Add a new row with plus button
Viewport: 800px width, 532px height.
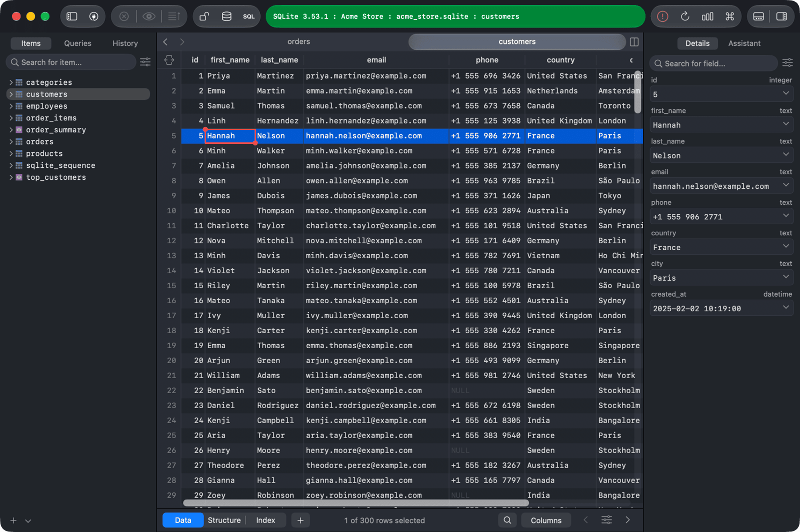tap(300, 520)
